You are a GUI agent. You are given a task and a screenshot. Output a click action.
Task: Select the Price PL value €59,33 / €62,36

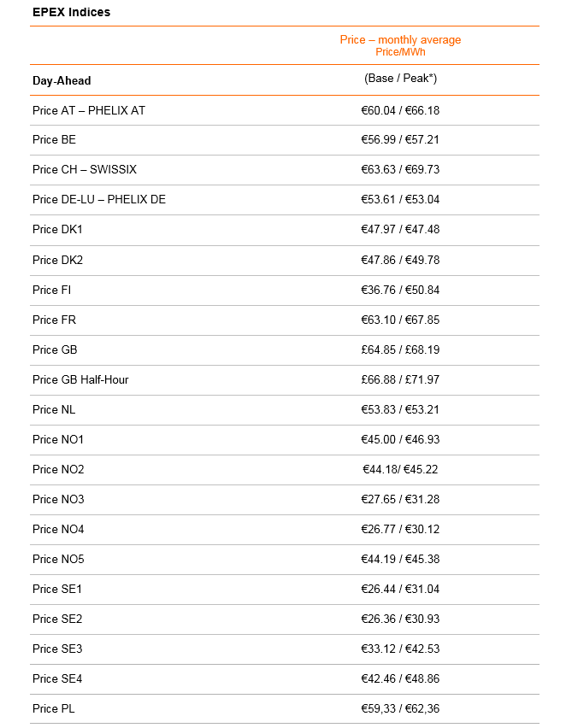coord(400,708)
